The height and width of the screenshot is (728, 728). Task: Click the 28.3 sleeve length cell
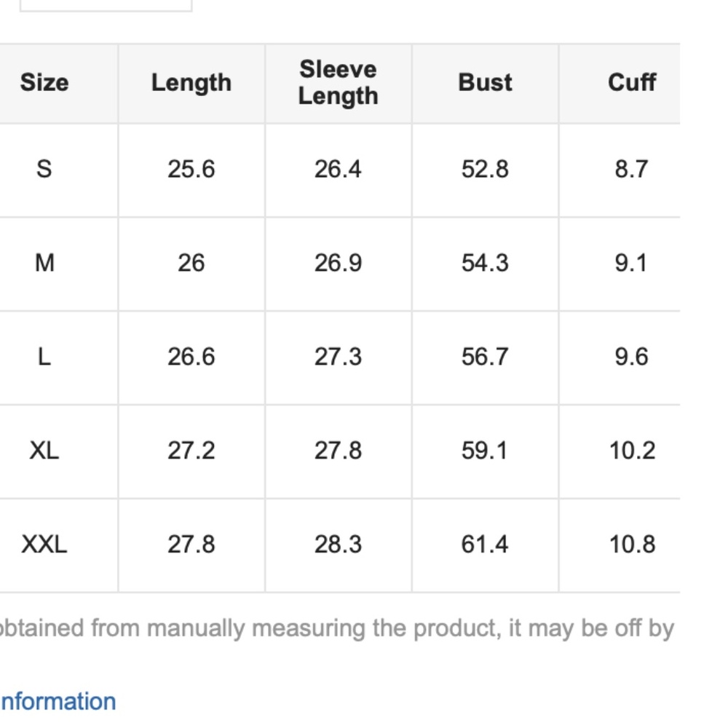(338, 545)
